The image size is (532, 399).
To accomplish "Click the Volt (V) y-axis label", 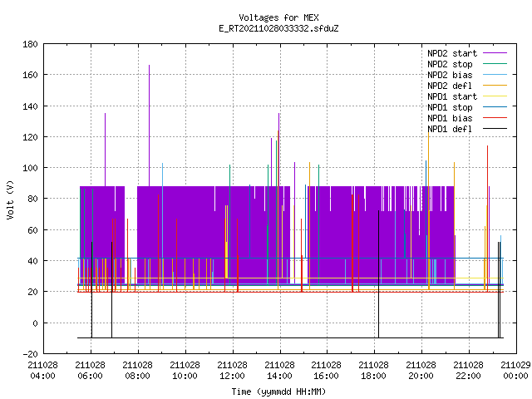I will [10, 199].
